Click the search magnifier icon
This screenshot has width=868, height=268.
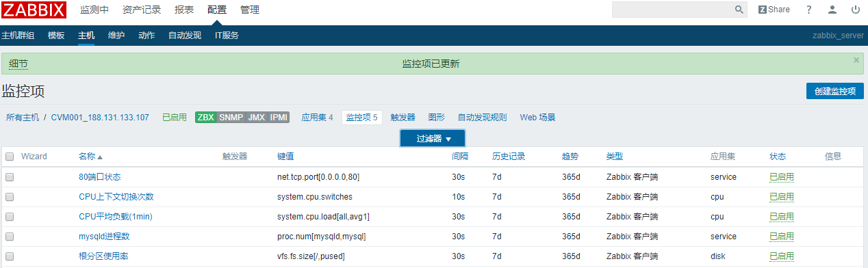coord(739,10)
